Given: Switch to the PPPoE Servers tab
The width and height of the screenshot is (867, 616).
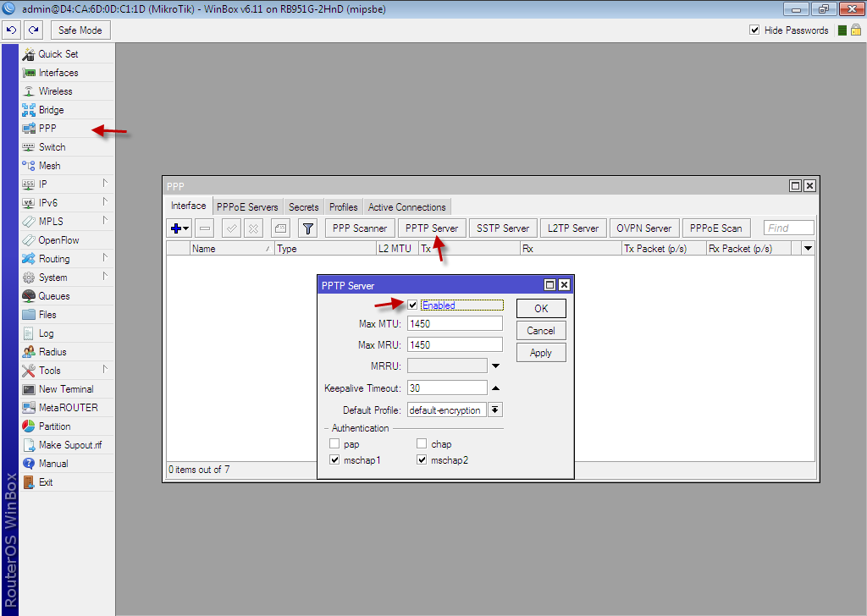Looking at the screenshot, I should 248,207.
